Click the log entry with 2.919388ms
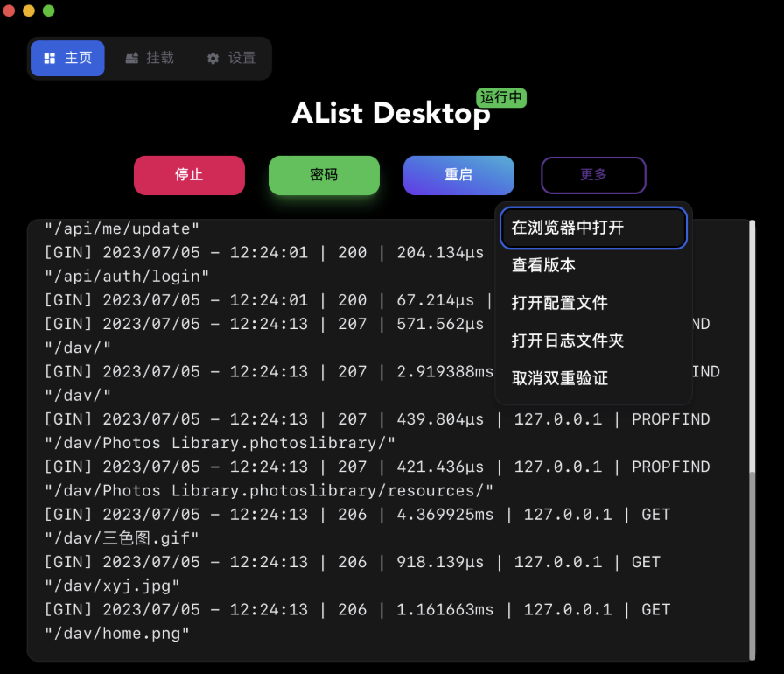784x674 pixels. point(270,371)
